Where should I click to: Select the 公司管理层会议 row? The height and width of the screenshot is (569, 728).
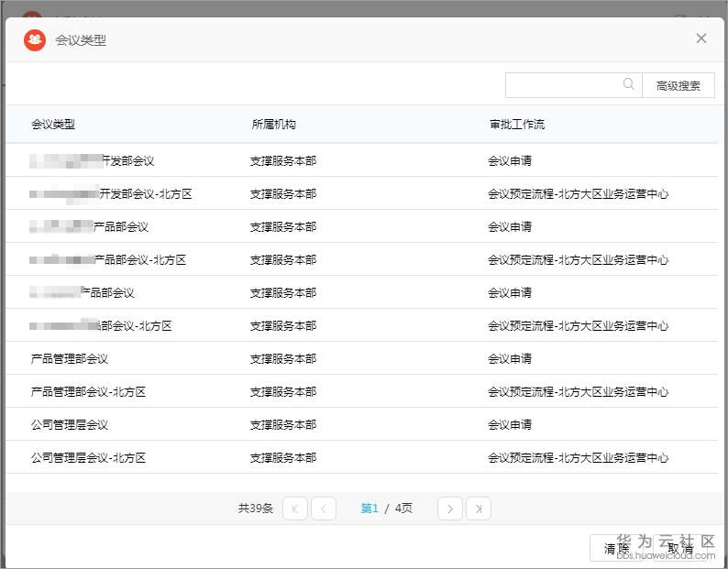point(361,424)
